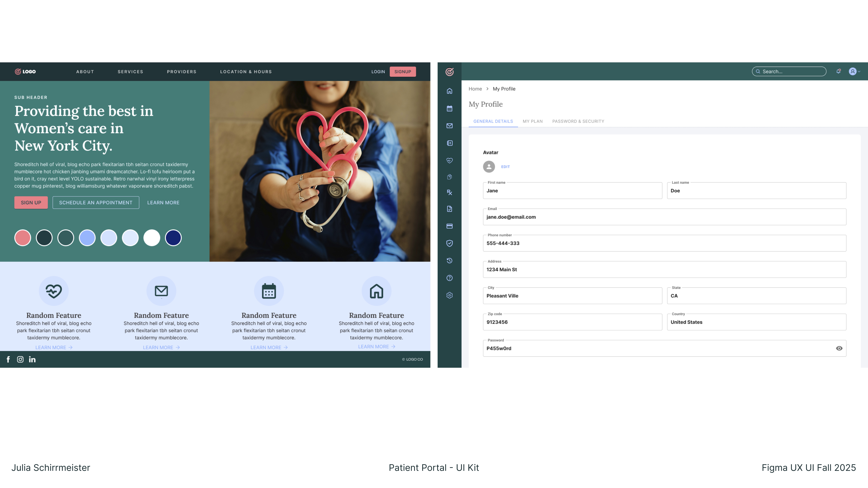Click the First name field with Jane
868x488 pixels.
click(572, 191)
